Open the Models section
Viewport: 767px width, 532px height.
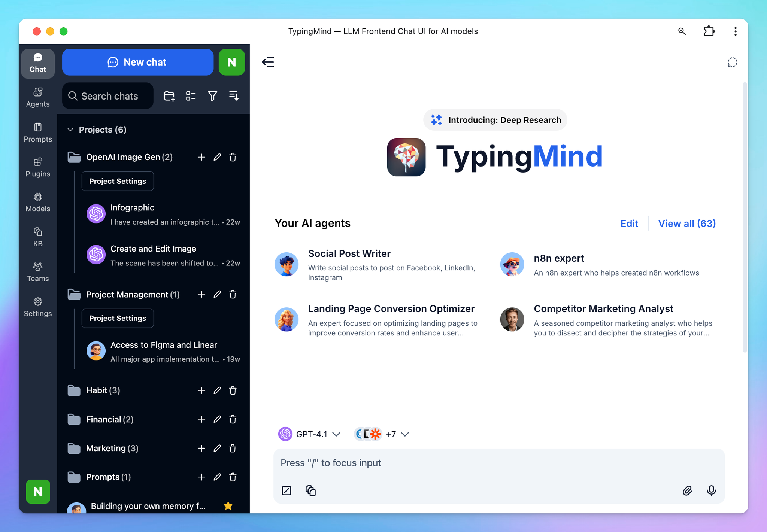pyautogui.click(x=37, y=201)
